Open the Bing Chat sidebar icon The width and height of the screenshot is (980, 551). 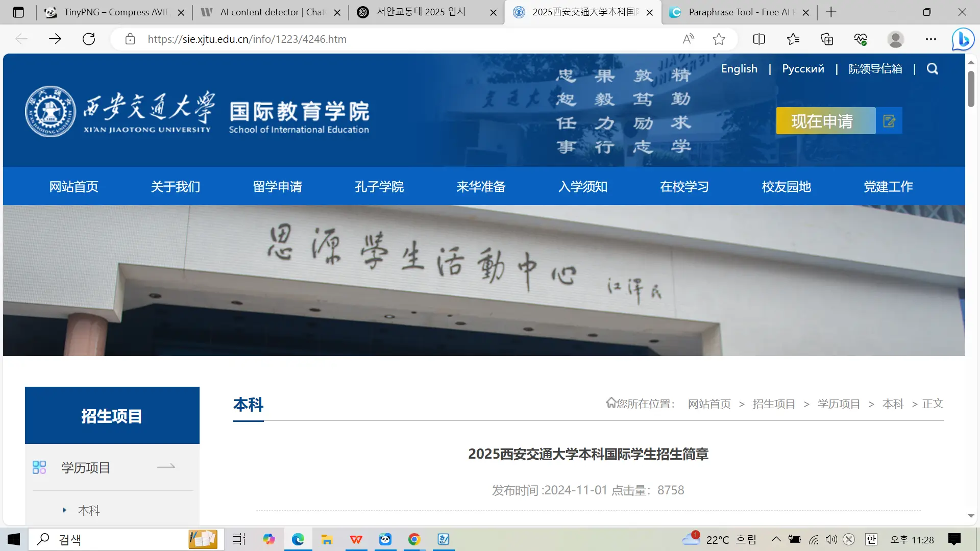(963, 39)
